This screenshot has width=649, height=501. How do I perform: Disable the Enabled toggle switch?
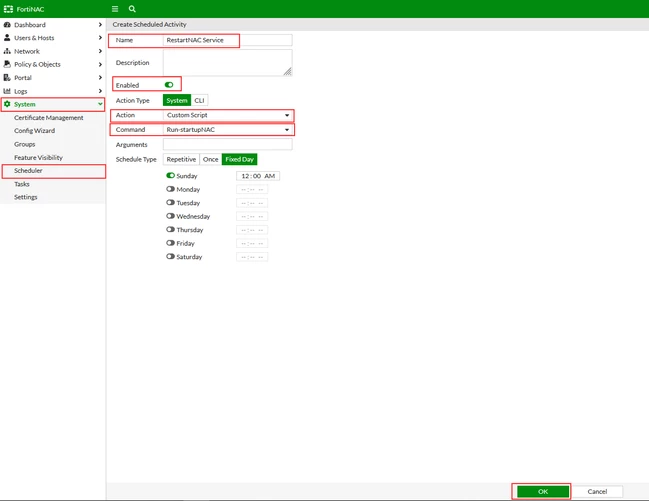tap(169, 85)
